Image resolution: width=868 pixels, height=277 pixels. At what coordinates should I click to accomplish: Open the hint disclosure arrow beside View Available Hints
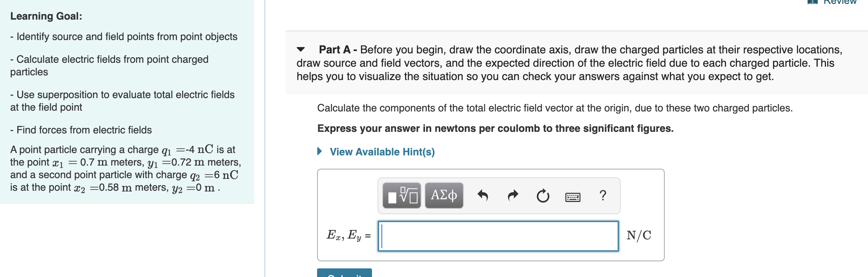tap(320, 152)
